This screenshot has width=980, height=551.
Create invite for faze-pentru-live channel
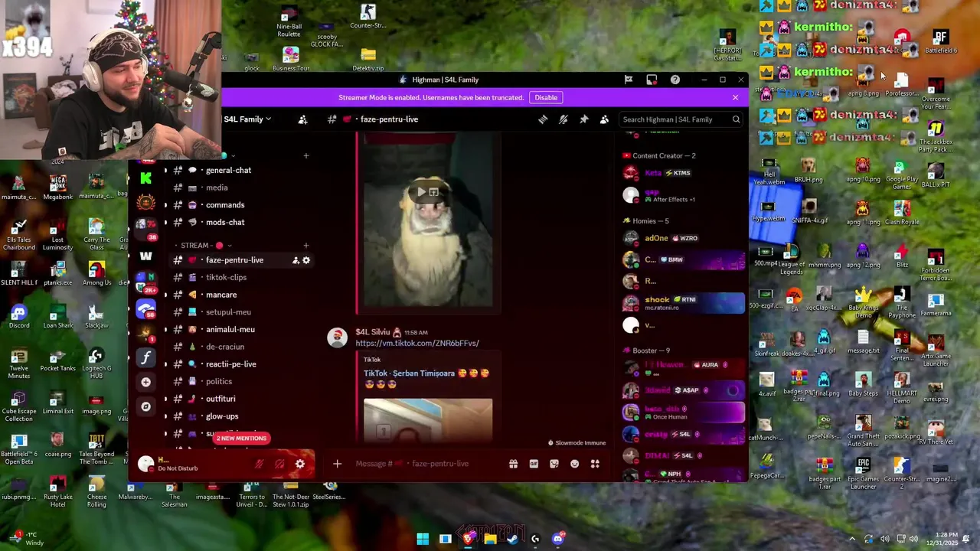tap(296, 260)
